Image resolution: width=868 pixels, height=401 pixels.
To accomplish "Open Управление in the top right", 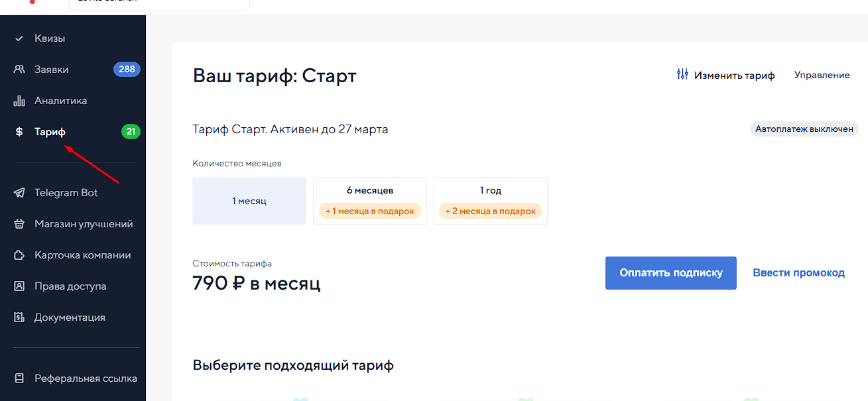I will pos(822,75).
